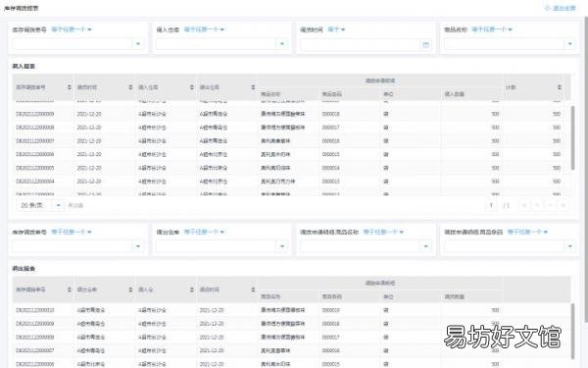The height and width of the screenshot is (368, 588).
Task: Click the page's main vertical scrollbar
Action: pos(586,169)
